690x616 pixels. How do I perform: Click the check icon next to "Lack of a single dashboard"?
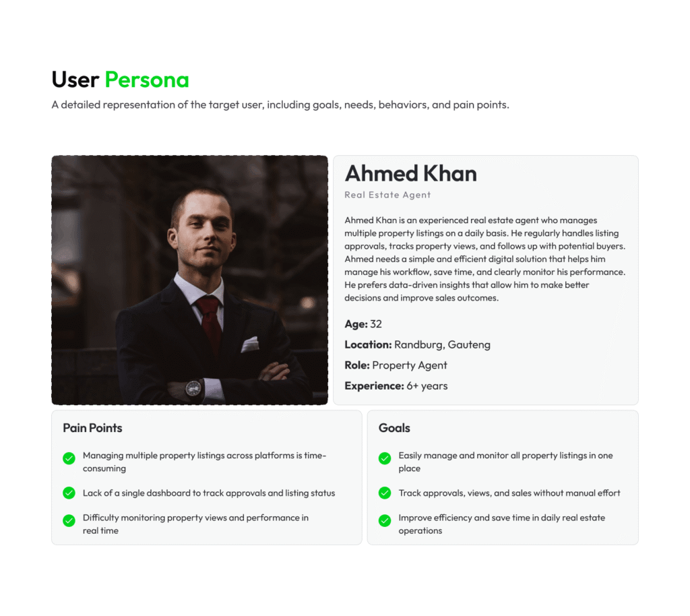pos(69,493)
